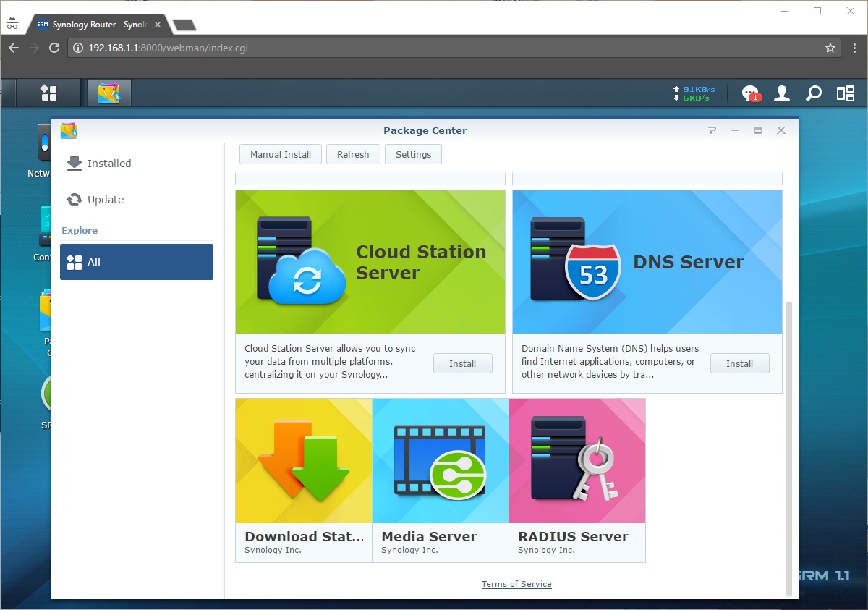Click the browser address bar
Image resolution: width=868 pixels, height=610 pixels.
tap(456, 48)
